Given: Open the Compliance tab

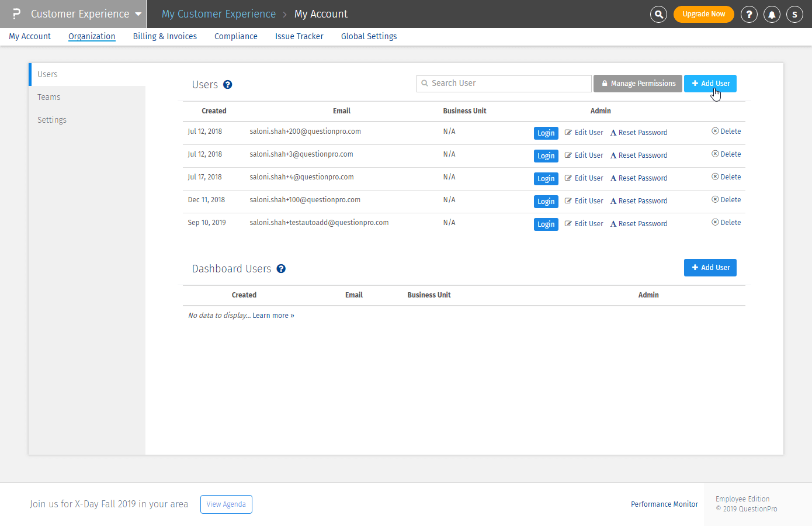Looking at the screenshot, I should click(x=235, y=36).
